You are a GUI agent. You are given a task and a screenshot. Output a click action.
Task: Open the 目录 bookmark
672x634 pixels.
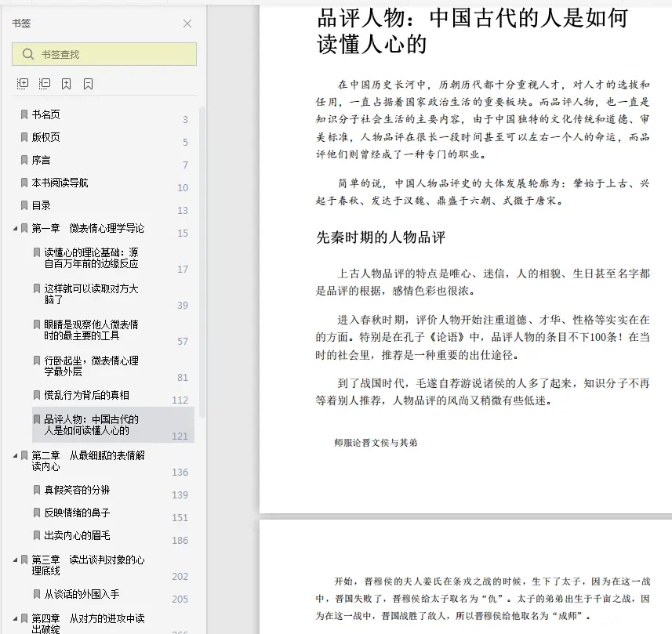click(x=41, y=205)
